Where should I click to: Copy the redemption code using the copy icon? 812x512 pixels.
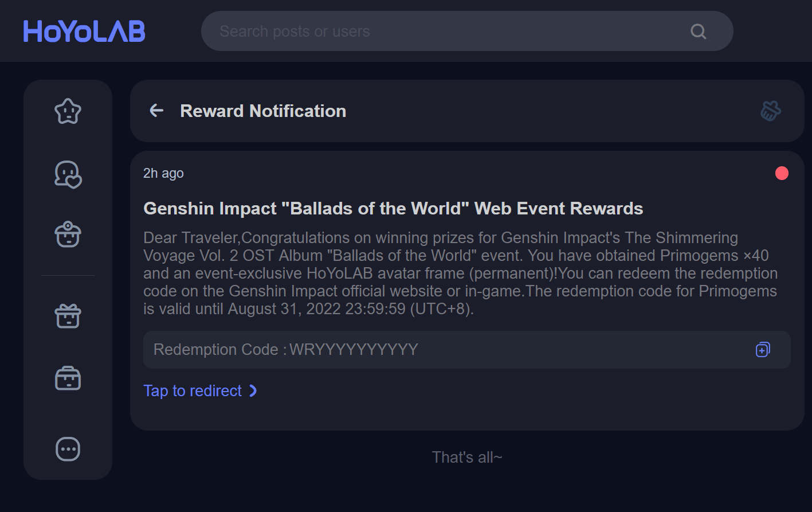point(762,349)
